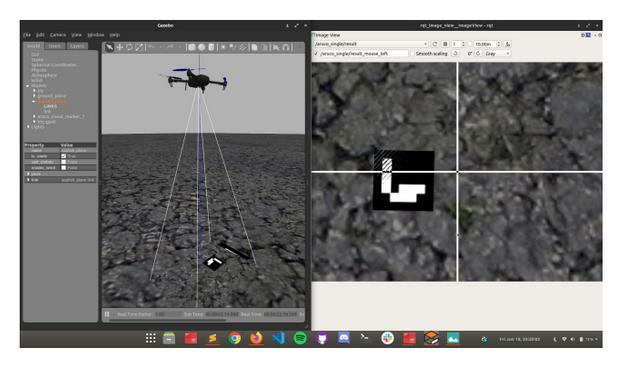Open Visual Studio Code from the dock
This screenshot has width=621, height=373.
[x=278, y=338]
